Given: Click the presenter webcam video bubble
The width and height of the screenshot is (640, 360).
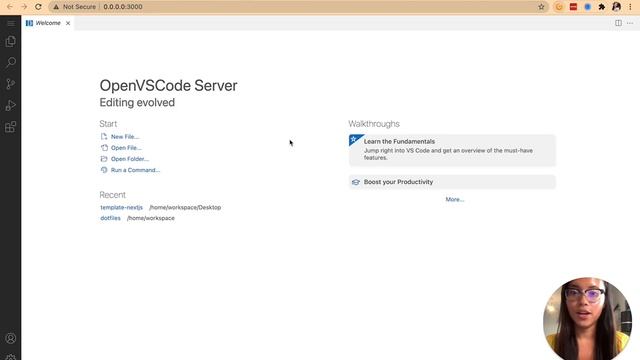Looking at the screenshot, I should [587, 319].
